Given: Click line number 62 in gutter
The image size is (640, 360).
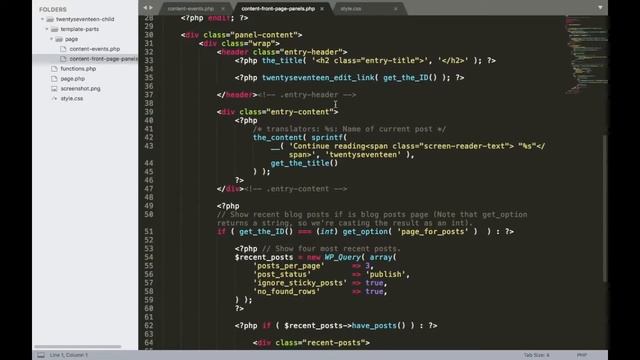Looking at the screenshot, I should coord(149,326).
